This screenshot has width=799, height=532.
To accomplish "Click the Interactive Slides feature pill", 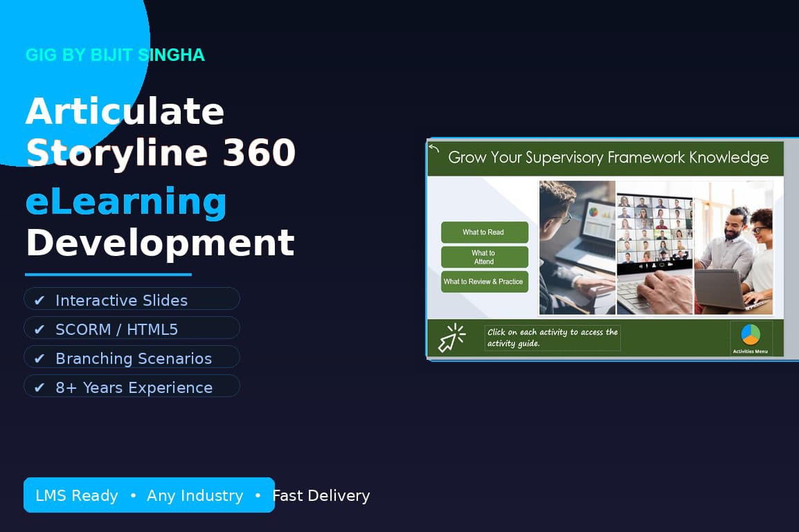I will point(132,299).
